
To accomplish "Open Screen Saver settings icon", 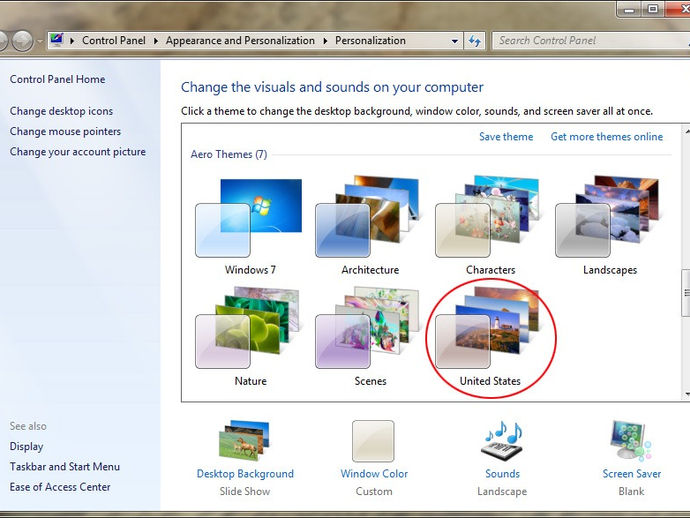I will 631,440.
